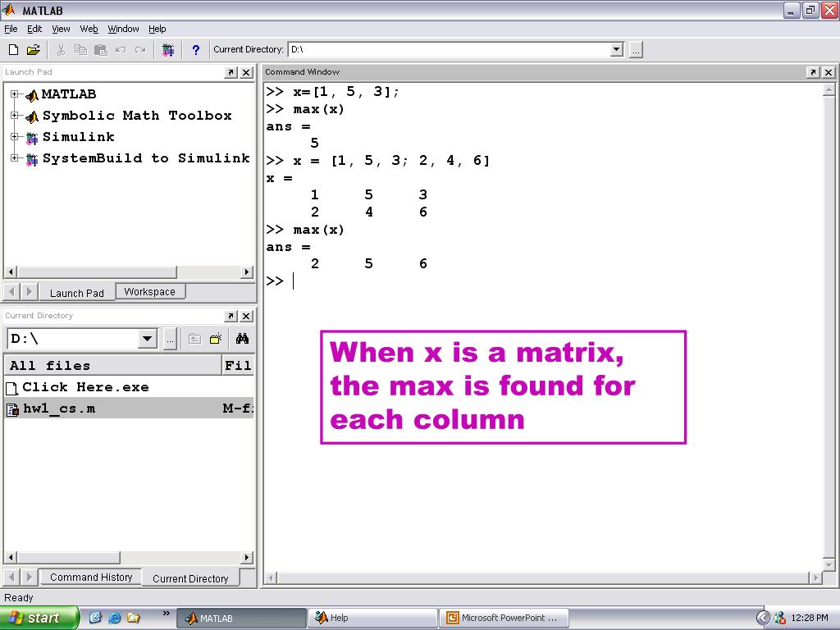Click Launch Pad horizontal scrollbar thumb
The width and height of the screenshot is (840, 630).
click(98, 272)
